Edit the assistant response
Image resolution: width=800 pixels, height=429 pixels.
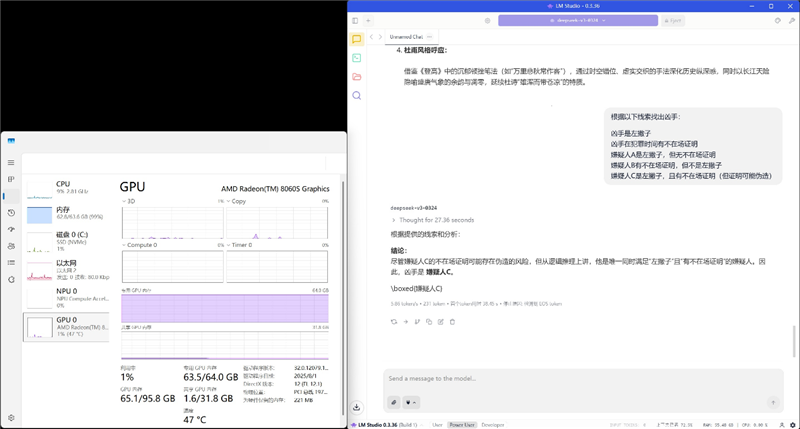pos(440,322)
